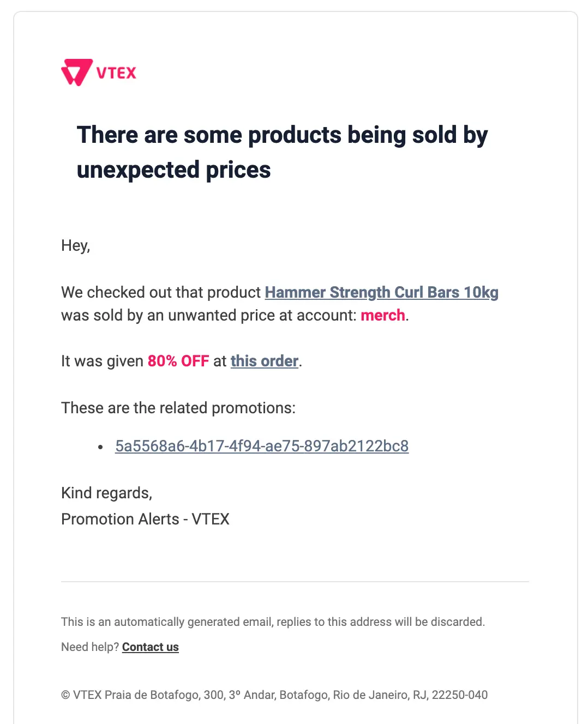Click the "Kind regards," sign-off

[x=107, y=493]
